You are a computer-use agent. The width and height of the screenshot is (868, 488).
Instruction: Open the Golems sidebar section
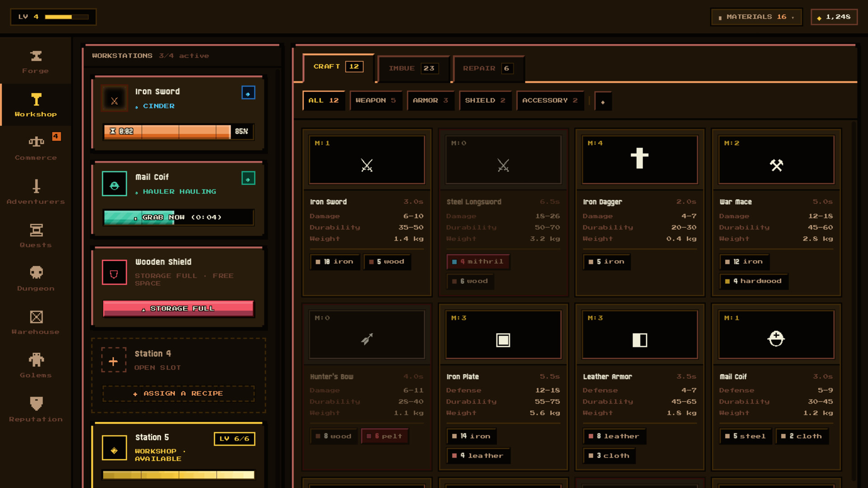(36, 366)
